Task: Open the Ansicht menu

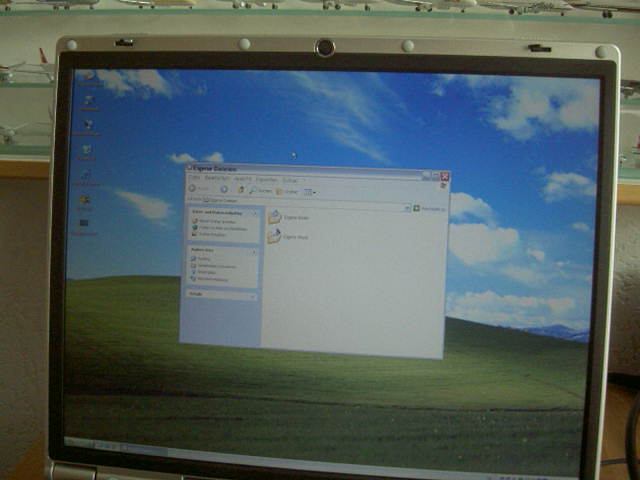Action: click(243, 179)
